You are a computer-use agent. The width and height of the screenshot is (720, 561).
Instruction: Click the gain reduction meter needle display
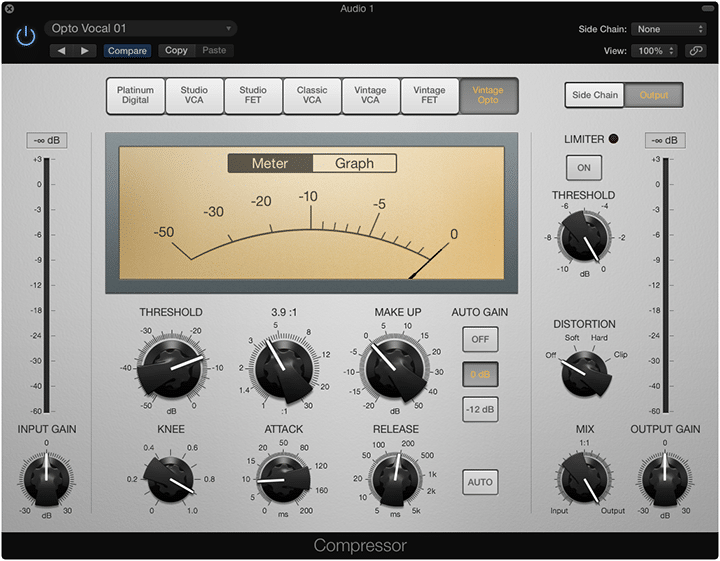coord(311,213)
